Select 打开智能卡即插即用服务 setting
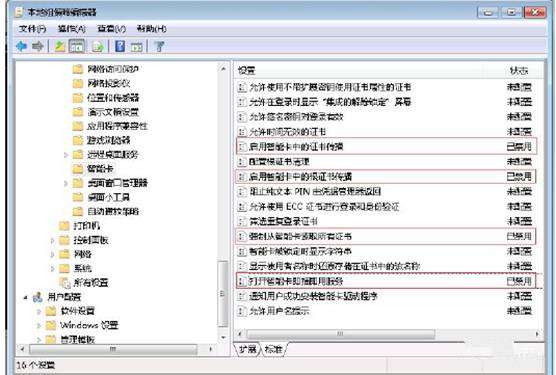This screenshot has height=375, width=556. point(386,281)
